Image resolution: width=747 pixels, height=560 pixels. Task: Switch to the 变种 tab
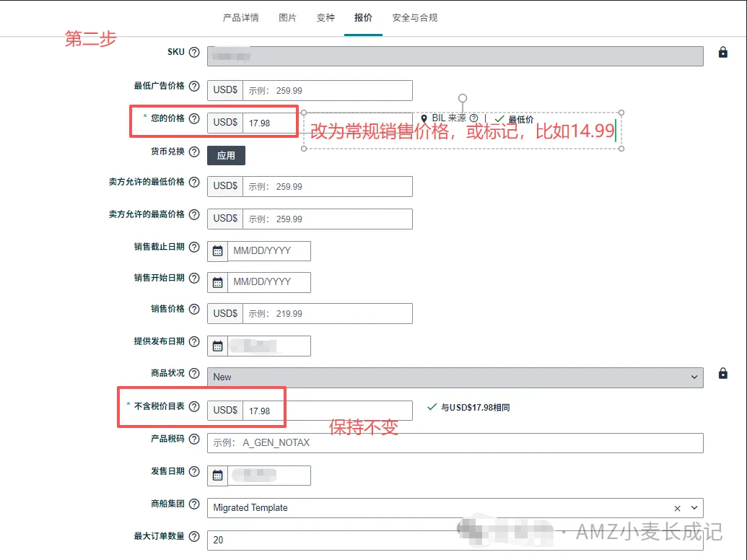click(x=326, y=17)
